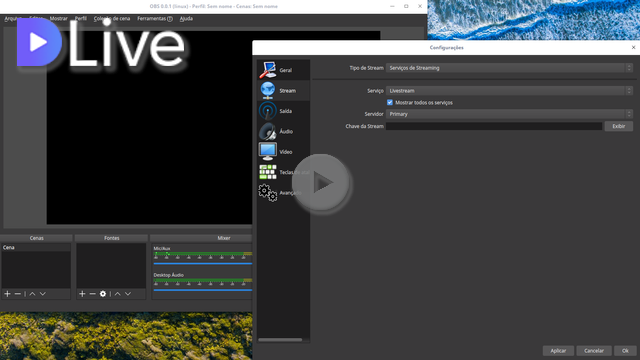The image size is (640, 360).
Task: Open the Perfil menu in OBS
Action: click(80, 19)
